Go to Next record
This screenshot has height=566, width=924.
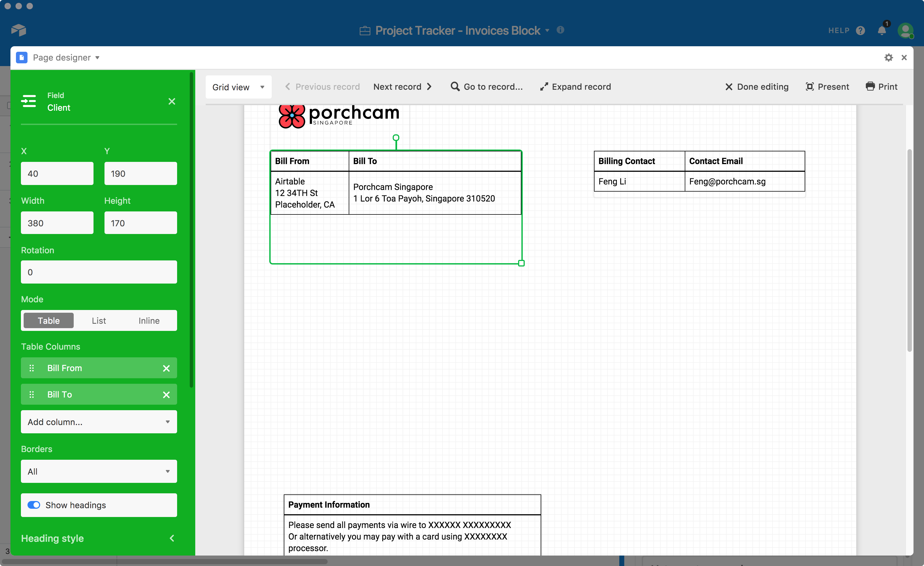(402, 87)
